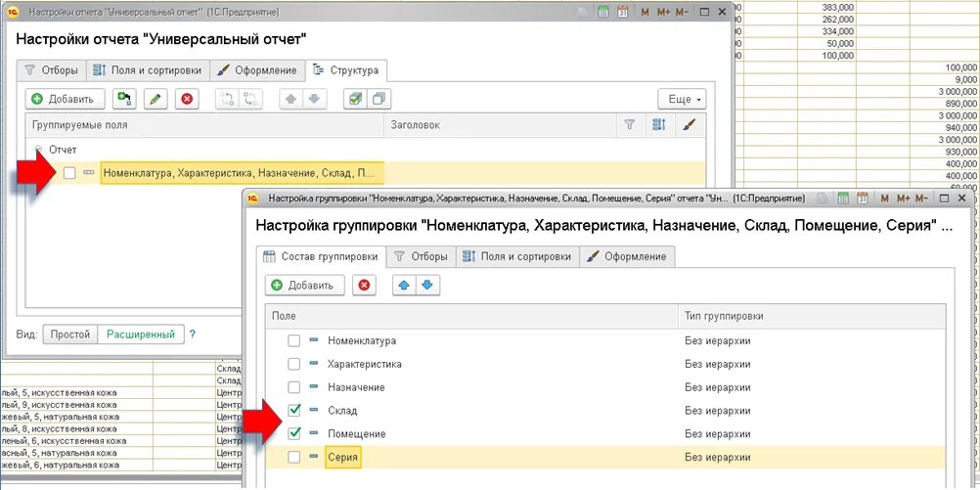Image resolution: width=980 pixels, height=490 pixels.
Task: Open Поля и сортировки tab in grouping settings
Action: click(x=516, y=256)
